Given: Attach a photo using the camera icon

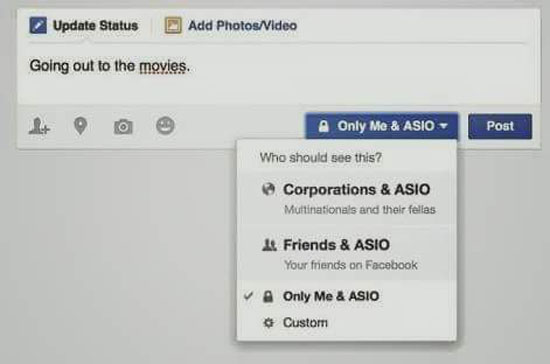Looking at the screenshot, I should [x=123, y=127].
